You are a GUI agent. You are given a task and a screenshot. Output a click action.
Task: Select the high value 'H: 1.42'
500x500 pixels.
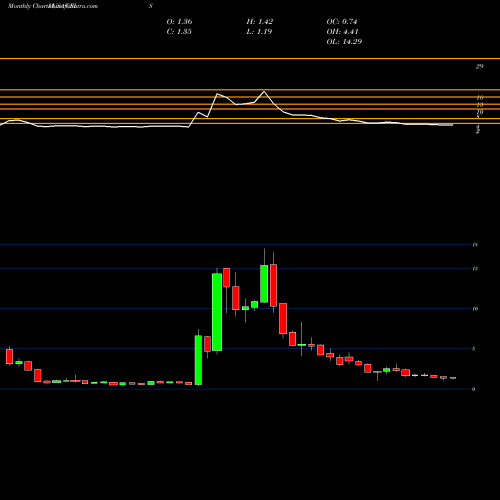click(x=260, y=22)
